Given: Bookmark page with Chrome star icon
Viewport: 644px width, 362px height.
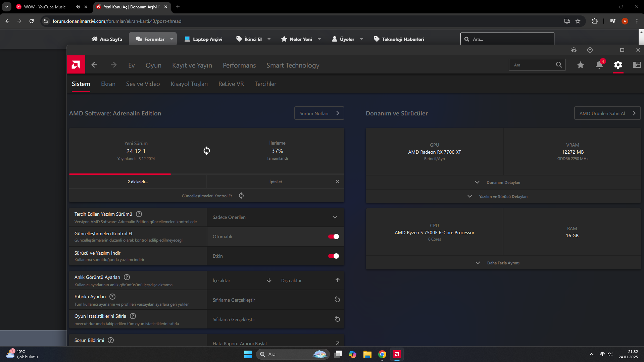Looking at the screenshot, I should (578, 21).
